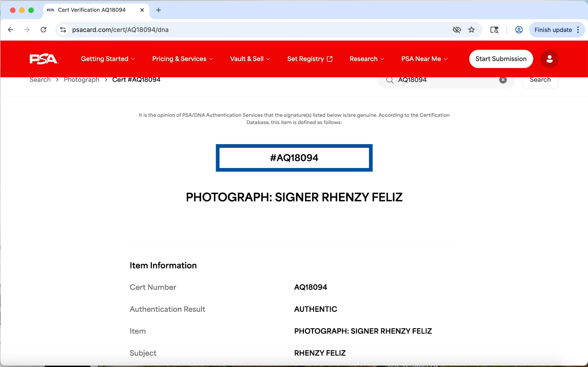Viewport: 588px width, 367px height.
Task: Click the PSA/DNA opinion statement text
Action: [294, 119]
